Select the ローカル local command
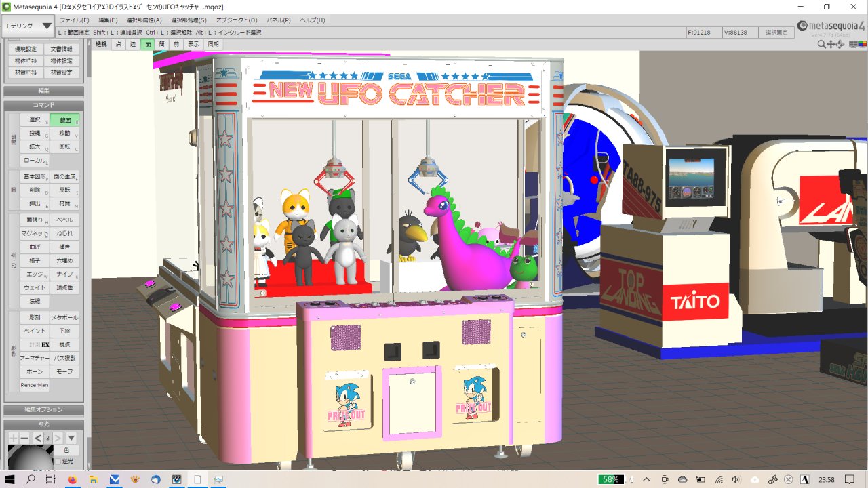Image resolution: width=868 pixels, height=488 pixels. [35, 161]
